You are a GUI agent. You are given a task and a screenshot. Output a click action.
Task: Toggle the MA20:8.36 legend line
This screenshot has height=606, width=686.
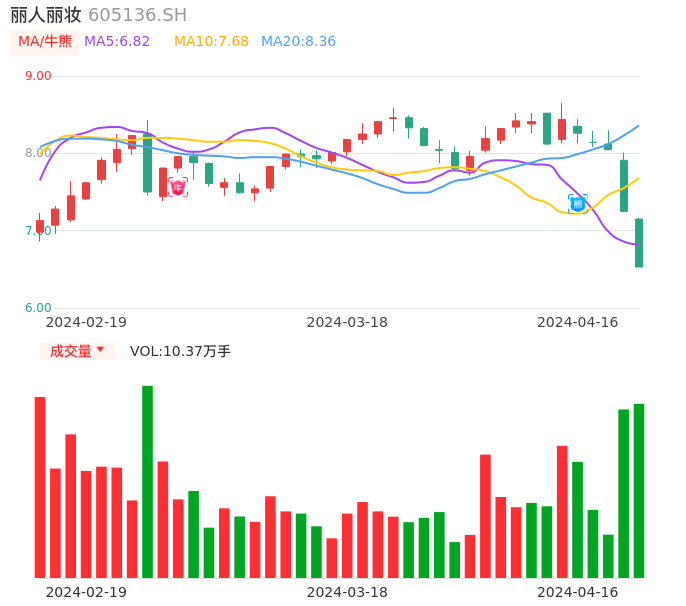click(298, 42)
